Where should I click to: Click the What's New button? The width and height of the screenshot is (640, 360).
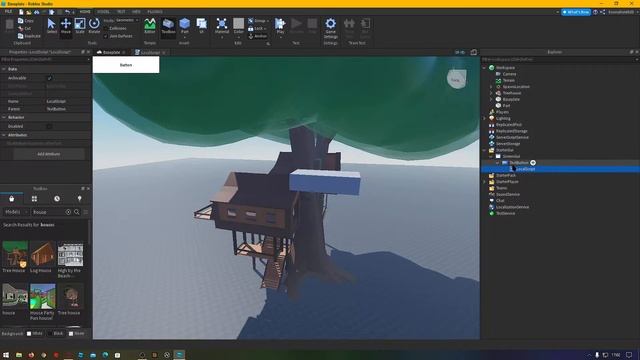576,12
